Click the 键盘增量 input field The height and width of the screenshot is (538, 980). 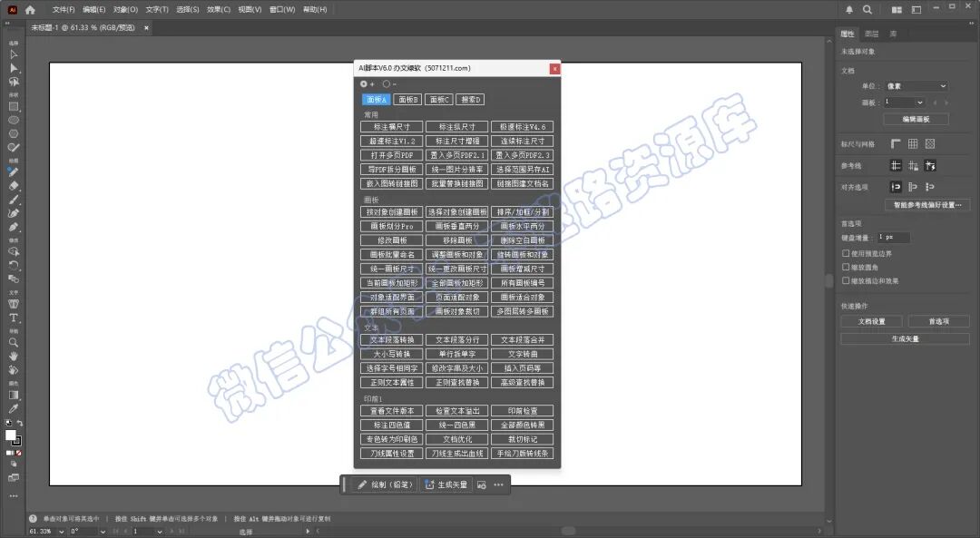click(x=893, y=238)
